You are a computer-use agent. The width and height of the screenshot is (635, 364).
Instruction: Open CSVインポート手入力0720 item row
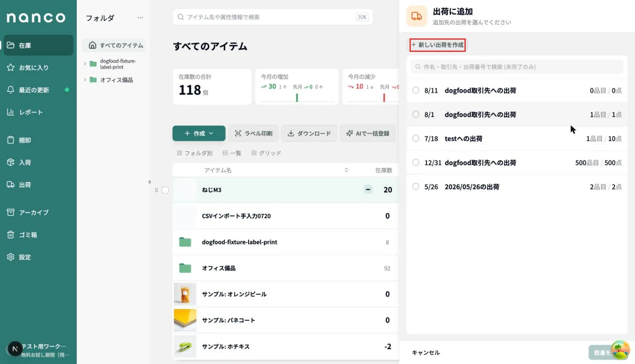pyautogui.click(x=286, y=216)
